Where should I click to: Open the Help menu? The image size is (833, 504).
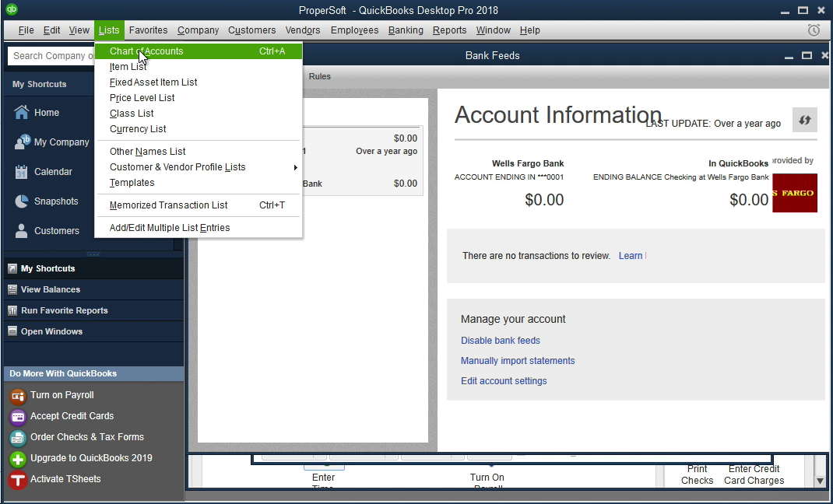(x=529, y=30)
